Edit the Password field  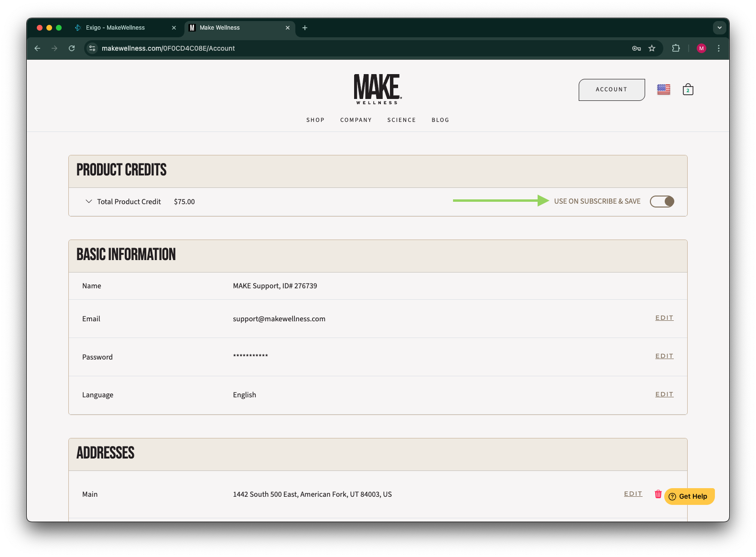click(664, 356)
